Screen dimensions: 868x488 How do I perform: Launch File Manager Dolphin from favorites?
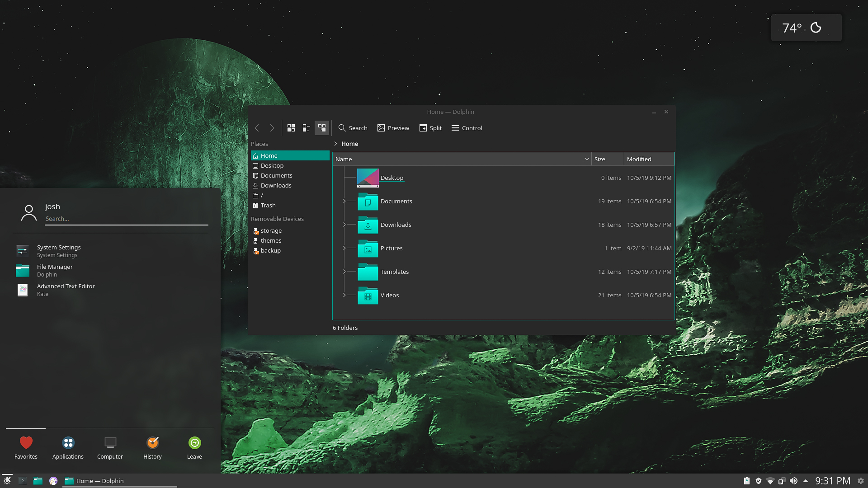[x=111, y=271]
